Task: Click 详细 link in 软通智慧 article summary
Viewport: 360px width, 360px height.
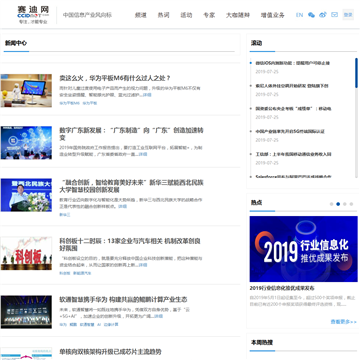Action: [159, 316]
